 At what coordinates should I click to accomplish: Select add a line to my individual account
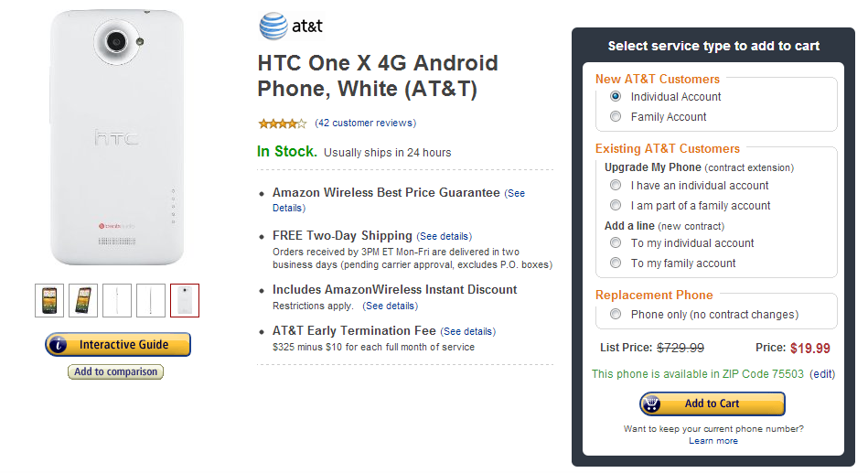[615, 242]
